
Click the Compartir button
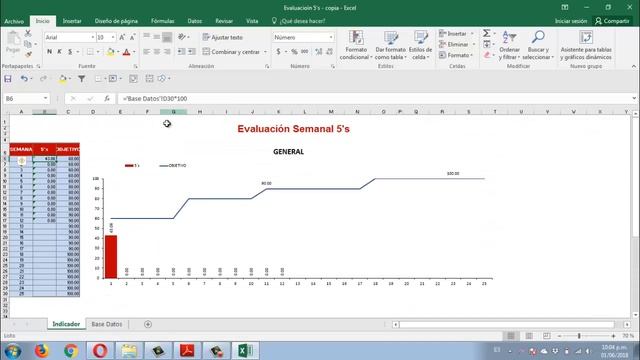612,21
